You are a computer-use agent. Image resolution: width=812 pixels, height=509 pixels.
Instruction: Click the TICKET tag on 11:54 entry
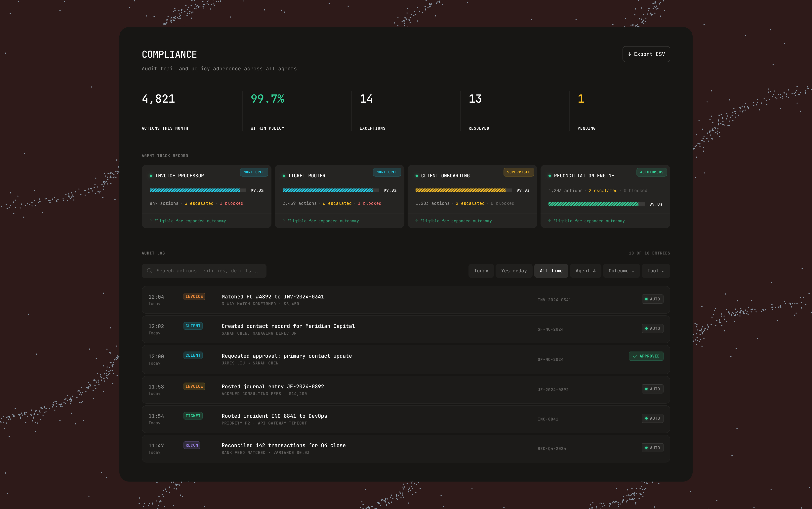click(193, 416)
